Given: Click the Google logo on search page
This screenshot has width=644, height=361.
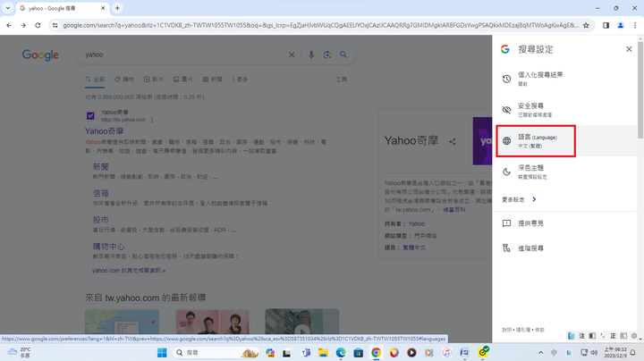Looking at the screenshot, I should [x=40, y=55].
